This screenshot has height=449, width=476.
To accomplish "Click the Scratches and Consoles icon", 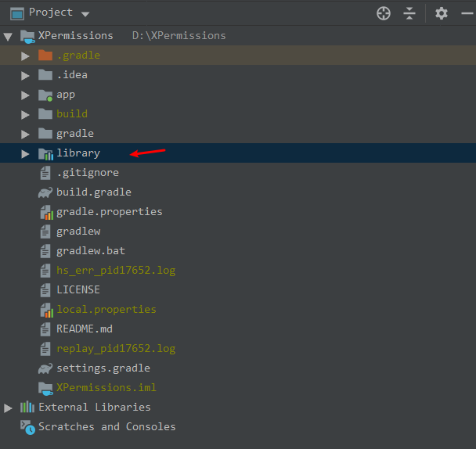I will tap(27, 427).
